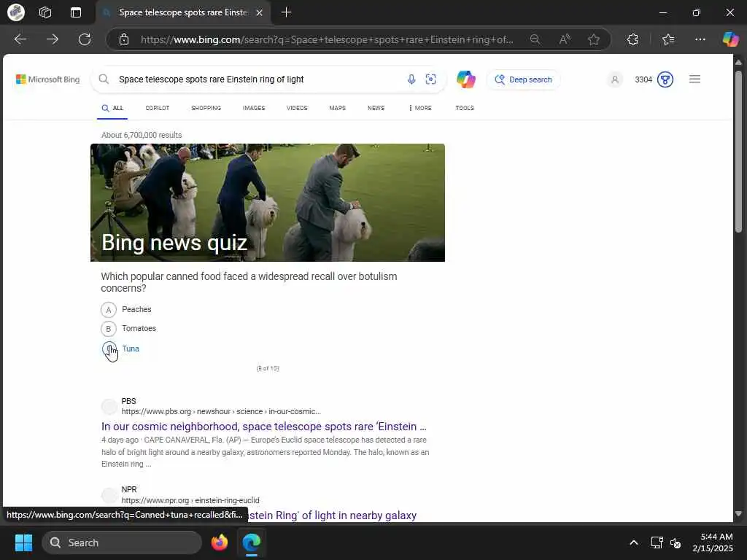Click the browser Forward arrow
The image size is (747, 560).
(53, 39)
